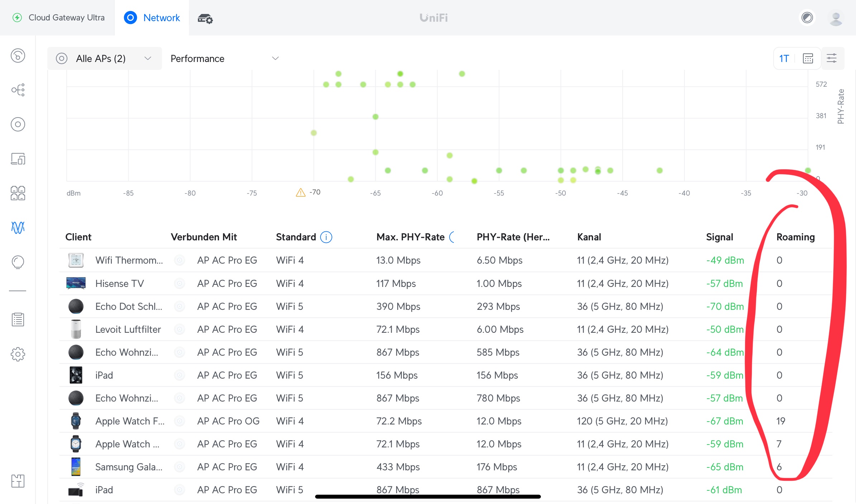856x504 pixels.
Task: Sort the table by the Signal column
Action: [x=719, y=237]
